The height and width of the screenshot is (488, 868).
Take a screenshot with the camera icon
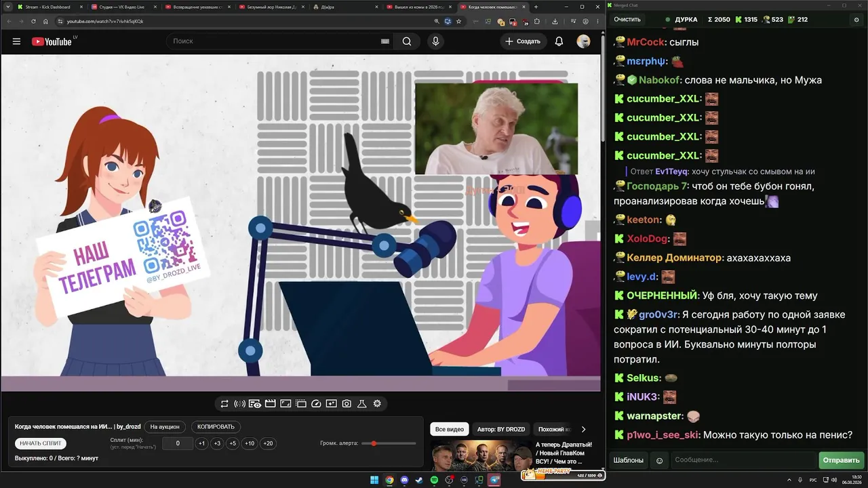coord(347,404)
